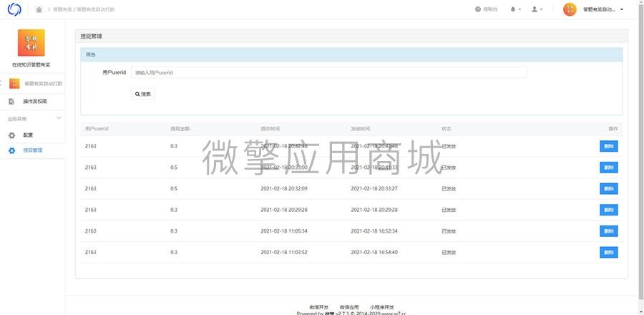Open 微信应用 footer link
The height and width of the screenshot is (315, 644).
pos(349,307)
